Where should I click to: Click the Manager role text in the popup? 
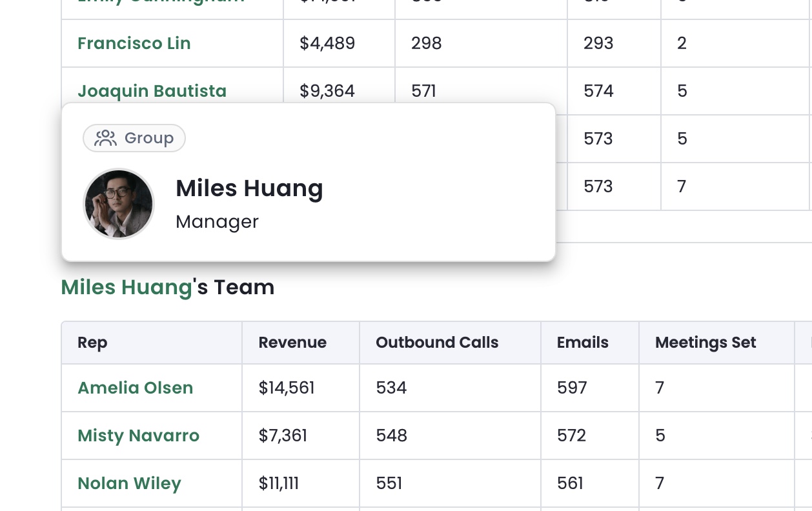pyautogui.click(x=217, y=221)
